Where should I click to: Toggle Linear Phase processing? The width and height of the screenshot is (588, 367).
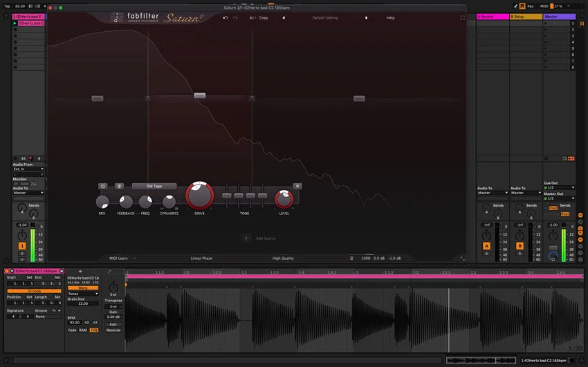(201, 258)
